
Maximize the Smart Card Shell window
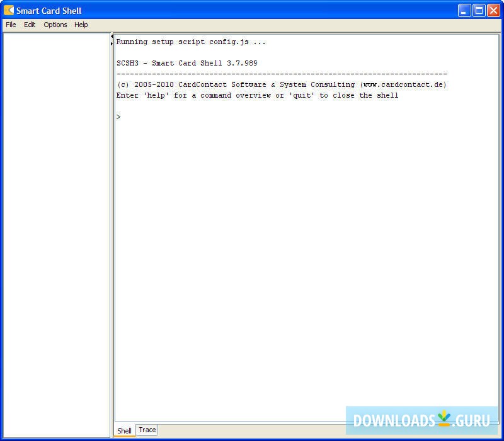[x=479, y=11]
